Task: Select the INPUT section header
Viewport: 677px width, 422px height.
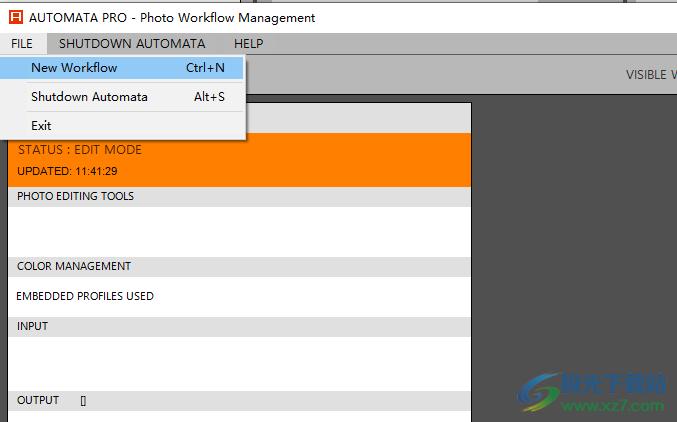Action: pyautogui.click(x=32, y=327)
